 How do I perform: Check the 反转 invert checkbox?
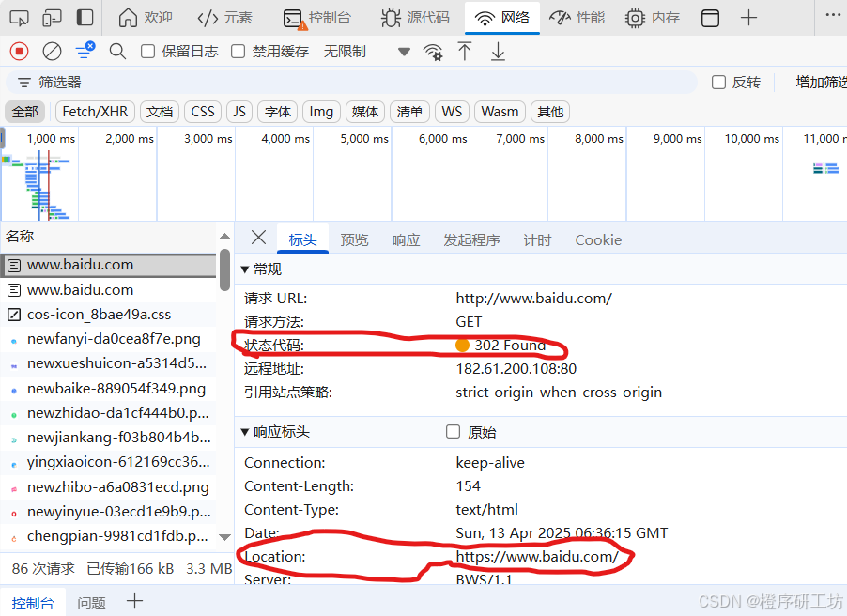pyautogui.click(x=718, y=82)
